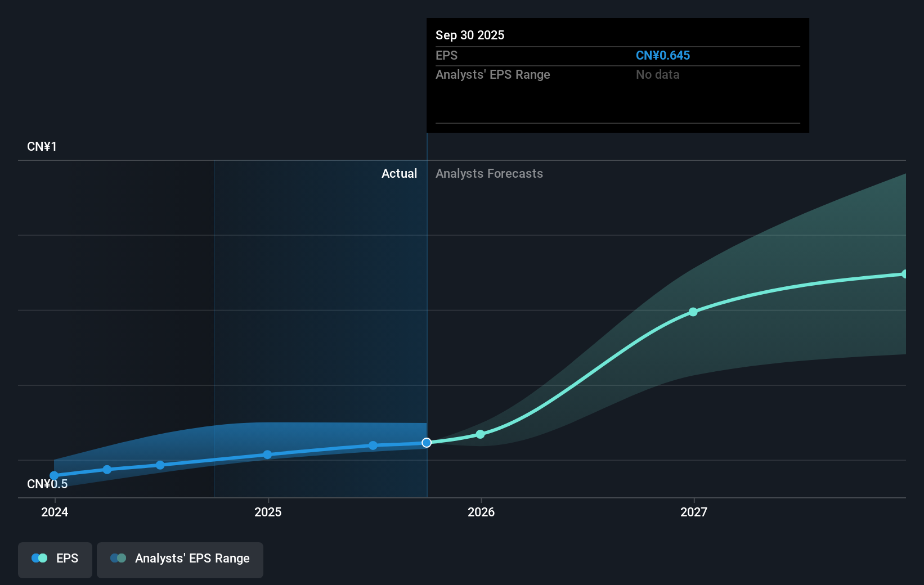Click the second 2024 EPS data point

pos(107,469)
